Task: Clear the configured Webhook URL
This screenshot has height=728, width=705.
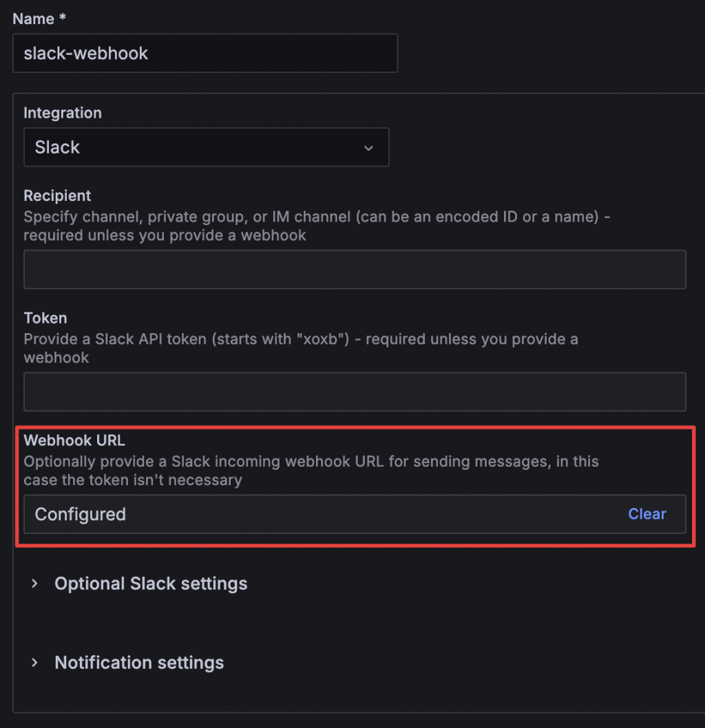Action: (646, 514)
